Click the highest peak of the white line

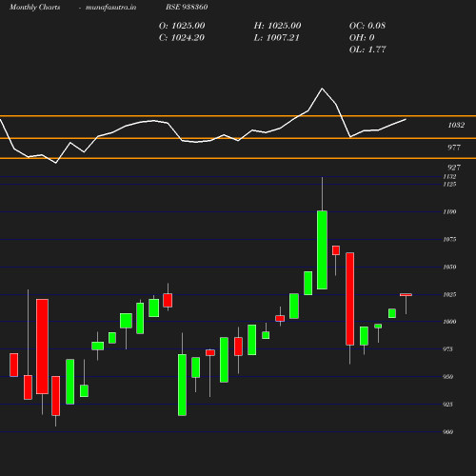[322, 89]
